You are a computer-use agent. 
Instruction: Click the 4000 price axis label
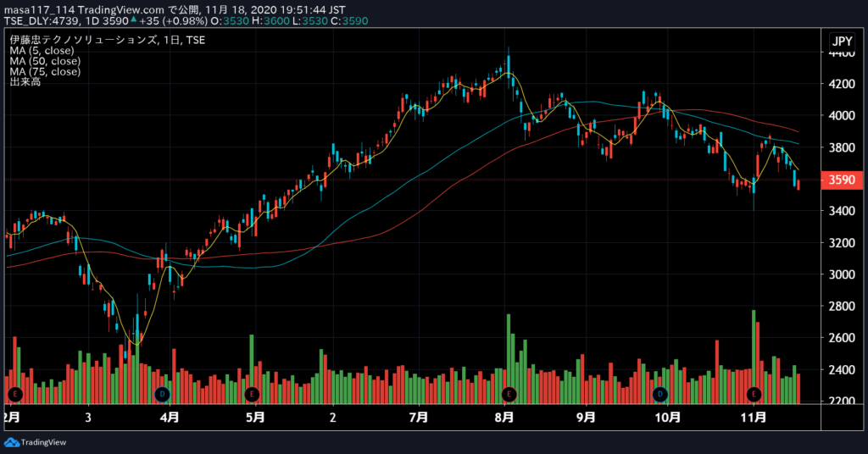coord(842,115)
